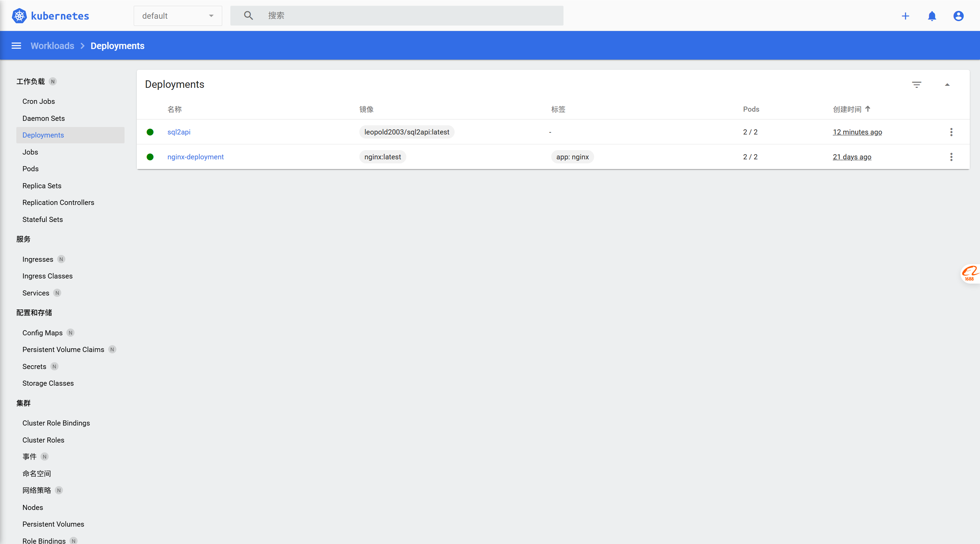This screenshot has height=544, width=980.
Task: Click the leopold2003/sql2api:latest image chip
Action: [x=406, y=132]
